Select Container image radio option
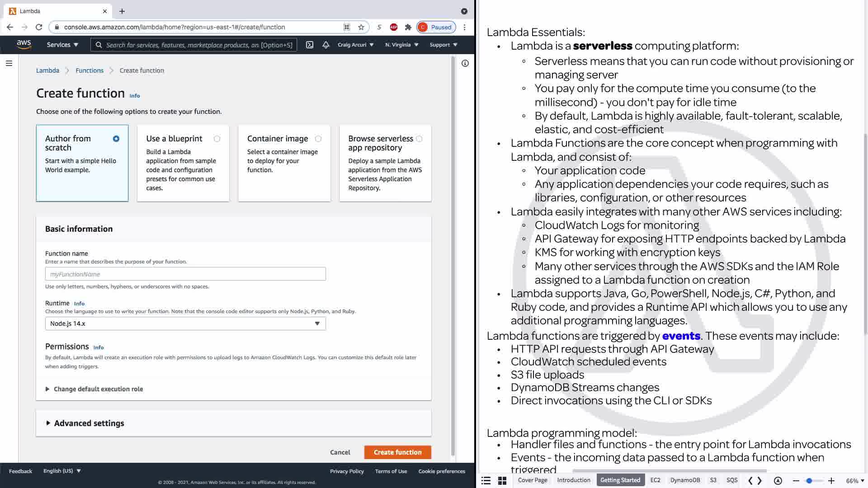This screenshot has height=488, width=868. (318, 139)
